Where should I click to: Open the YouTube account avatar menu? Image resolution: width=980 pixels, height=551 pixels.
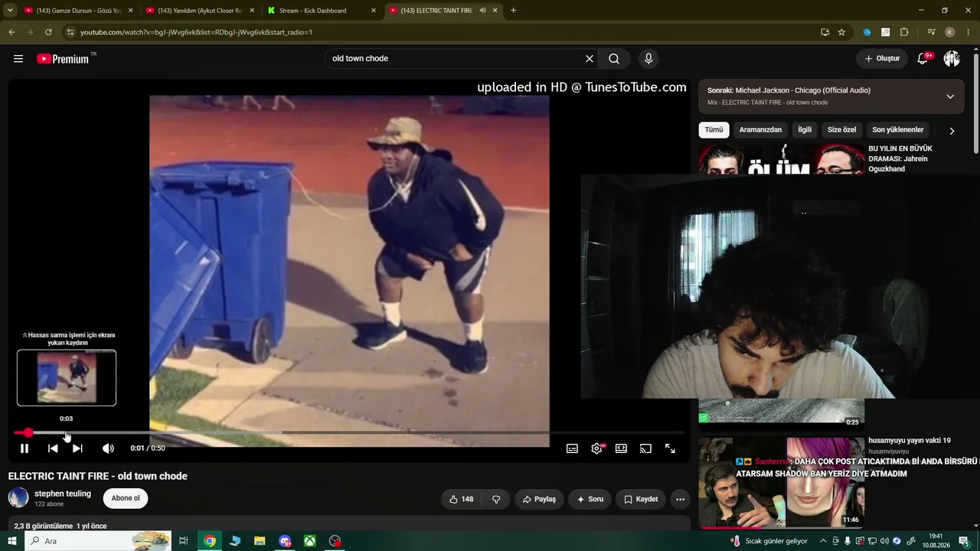pyautogui.click(x=952, y=59)
